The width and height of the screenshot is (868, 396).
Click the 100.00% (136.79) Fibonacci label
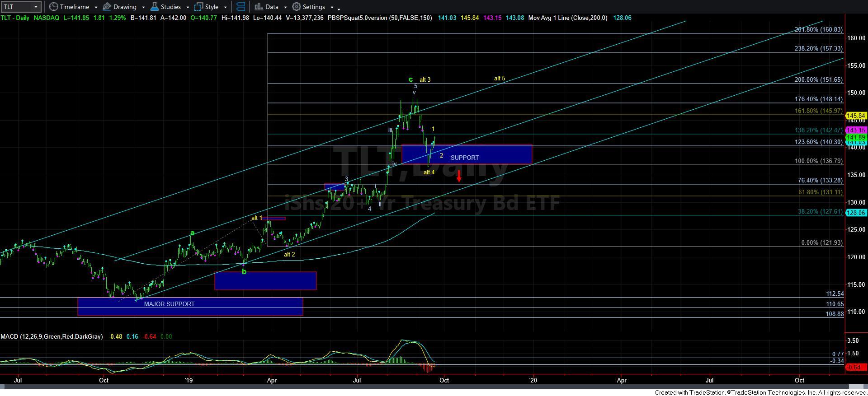tap(818, 161)
